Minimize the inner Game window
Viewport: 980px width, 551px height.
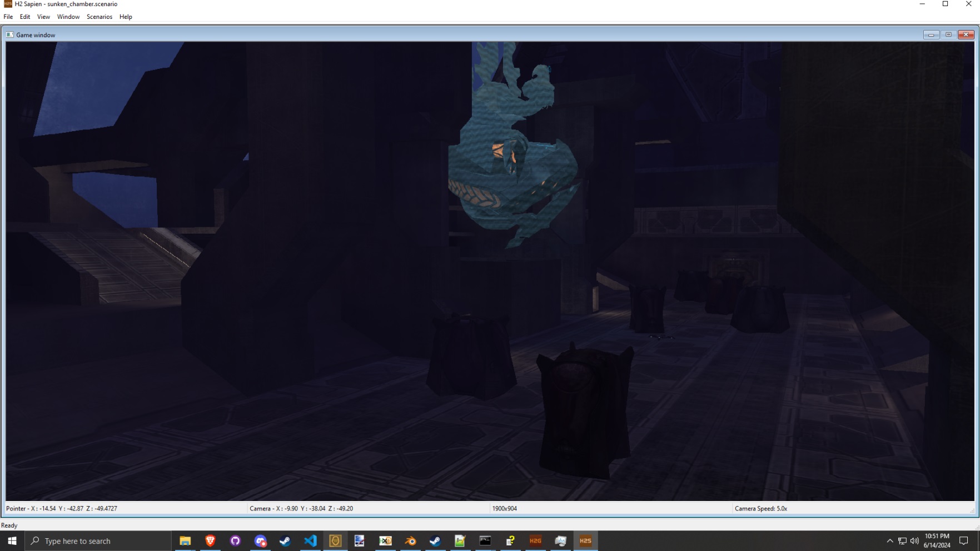tap(931, 34)
